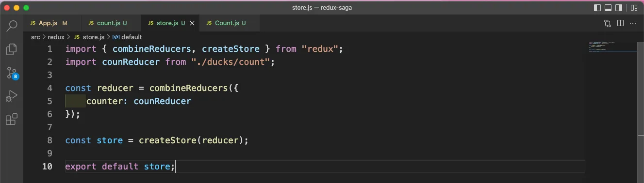Click the green macOS fullscreen window button
The image size is (644, 183).
(x=26, y=8)
